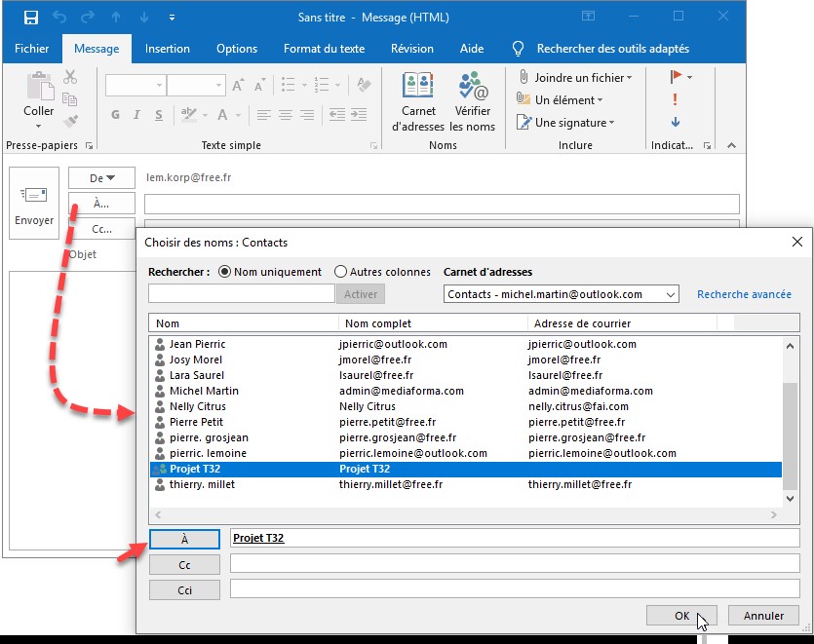Open the Carnet d'adresses contacts dropdown
The width and height of the screenshot is (814, 644).
[x=562, y=294]
